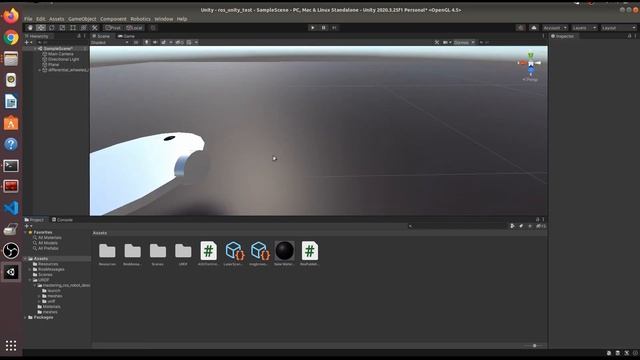Open the Component menu
Screen dimensions: 640x360
113,19
